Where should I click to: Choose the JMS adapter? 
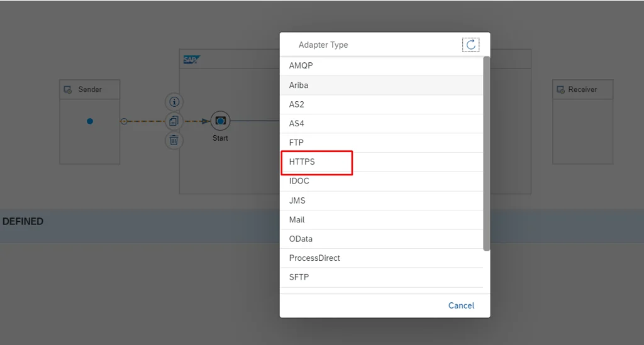point(297,200)
